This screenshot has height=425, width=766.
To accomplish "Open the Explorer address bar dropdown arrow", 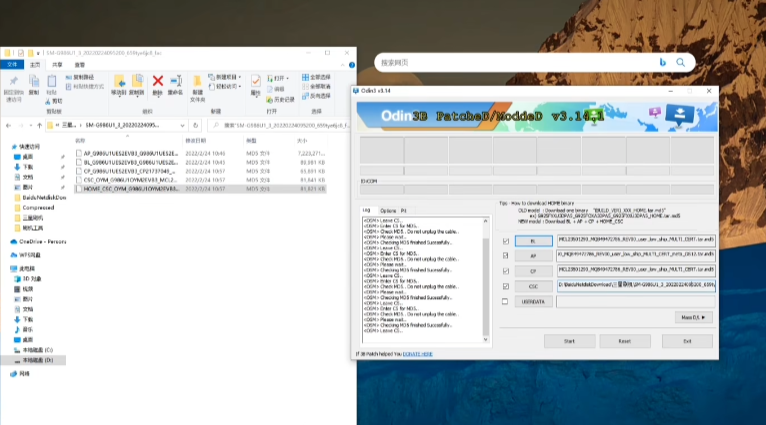I will (x=182, y=126).
